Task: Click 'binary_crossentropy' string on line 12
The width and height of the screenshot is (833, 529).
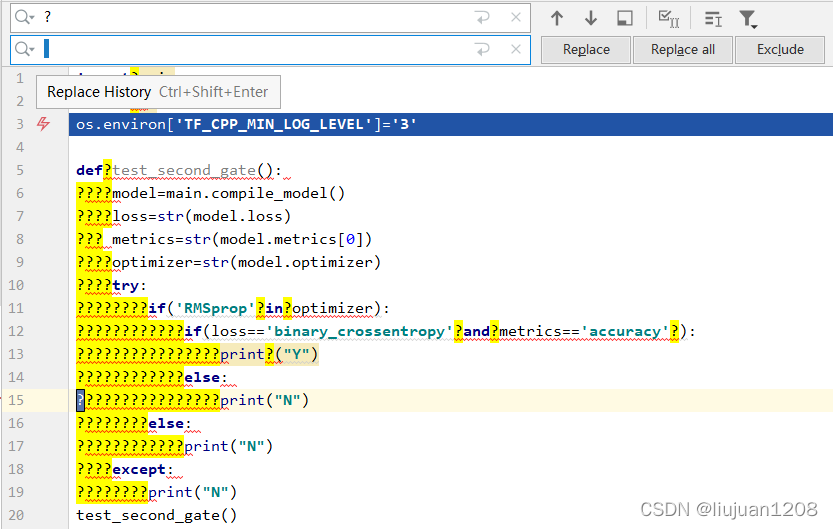Action: pos(359,331)
